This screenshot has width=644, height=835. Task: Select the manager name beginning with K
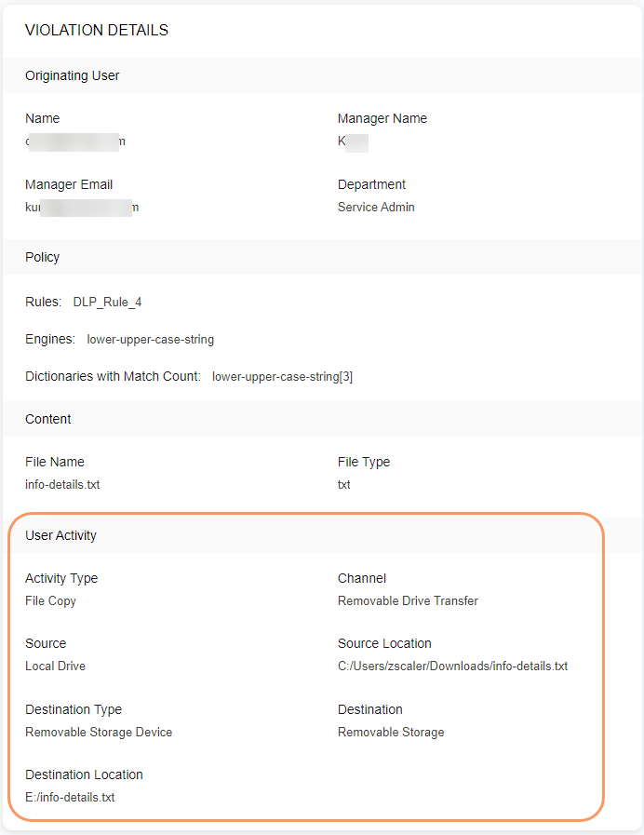point(352,141)
